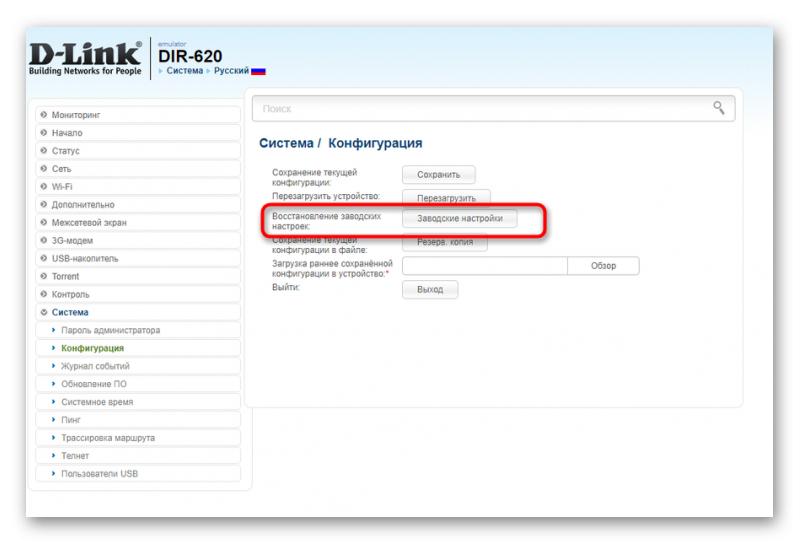800x544 pixels.
Task: Click the search magnifier icon
Action: (x=718, y=108)
